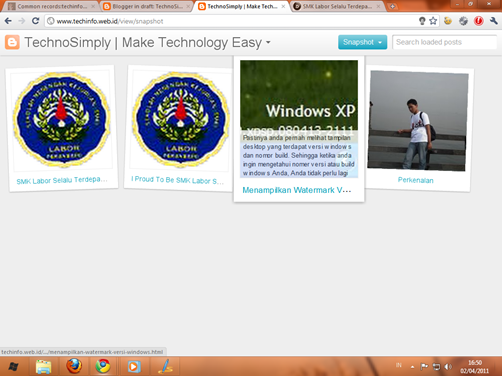
Task: Click the gear extension icon in toolbar
Action: (463, 21)
